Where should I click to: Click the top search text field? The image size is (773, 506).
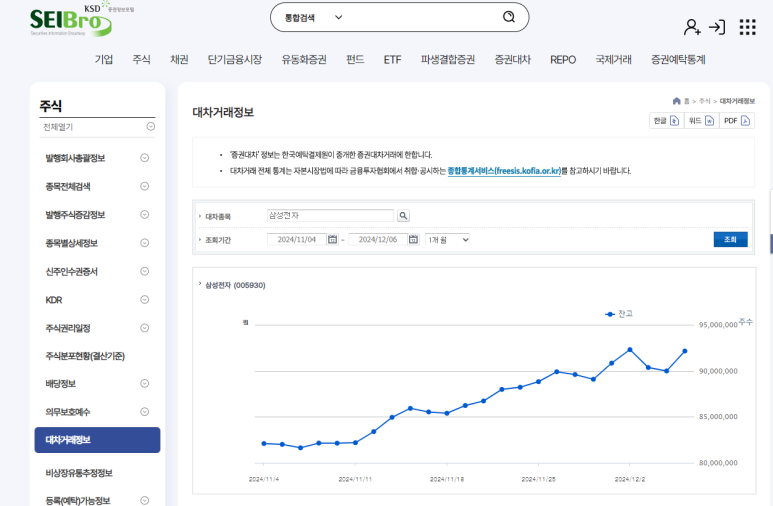coord(424,17)
